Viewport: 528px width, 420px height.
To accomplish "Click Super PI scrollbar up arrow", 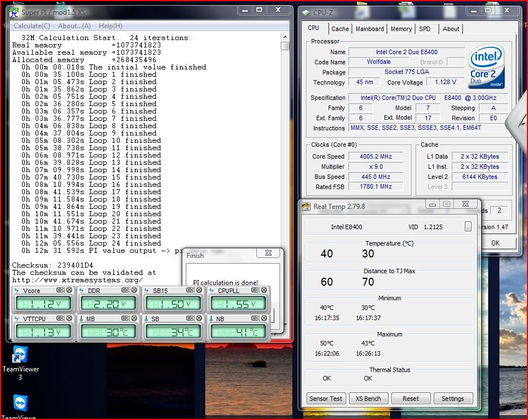I will (285, 36).
